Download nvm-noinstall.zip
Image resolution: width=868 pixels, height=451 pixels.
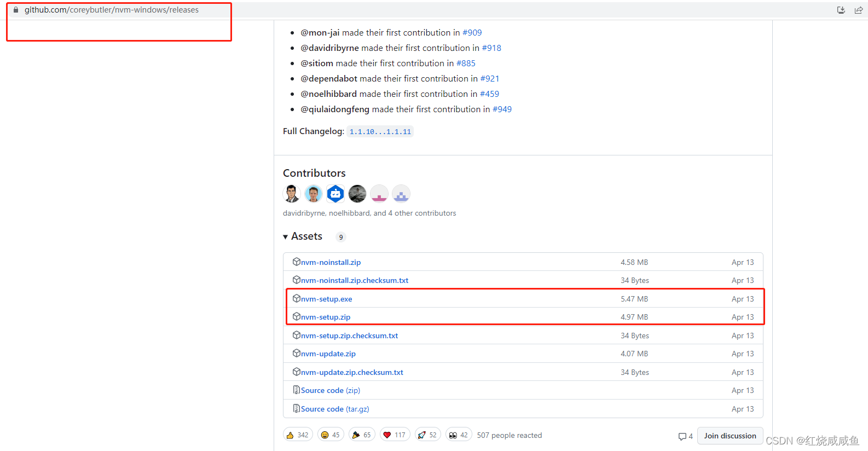331,262
